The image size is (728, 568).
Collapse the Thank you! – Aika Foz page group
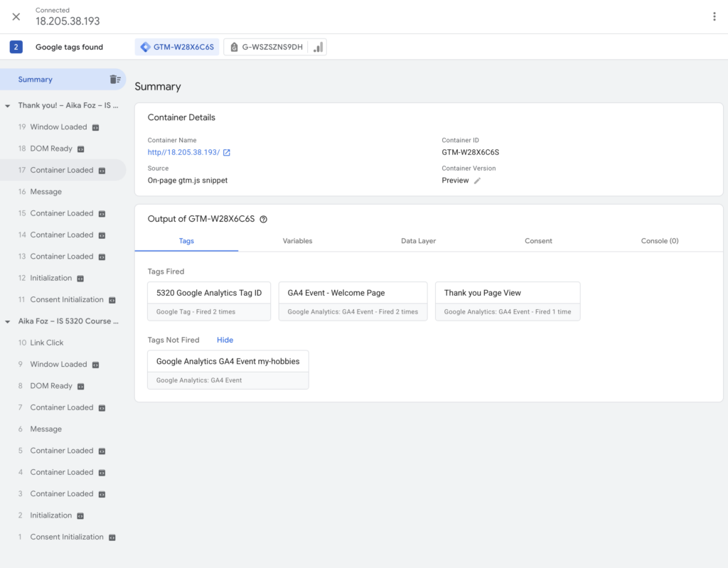point(8,106)
